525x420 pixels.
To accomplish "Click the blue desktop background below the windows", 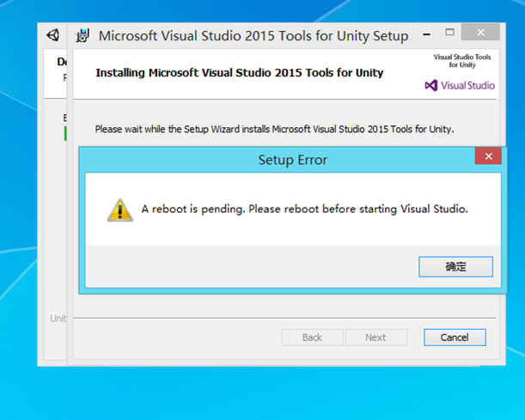I will point(258,393).
